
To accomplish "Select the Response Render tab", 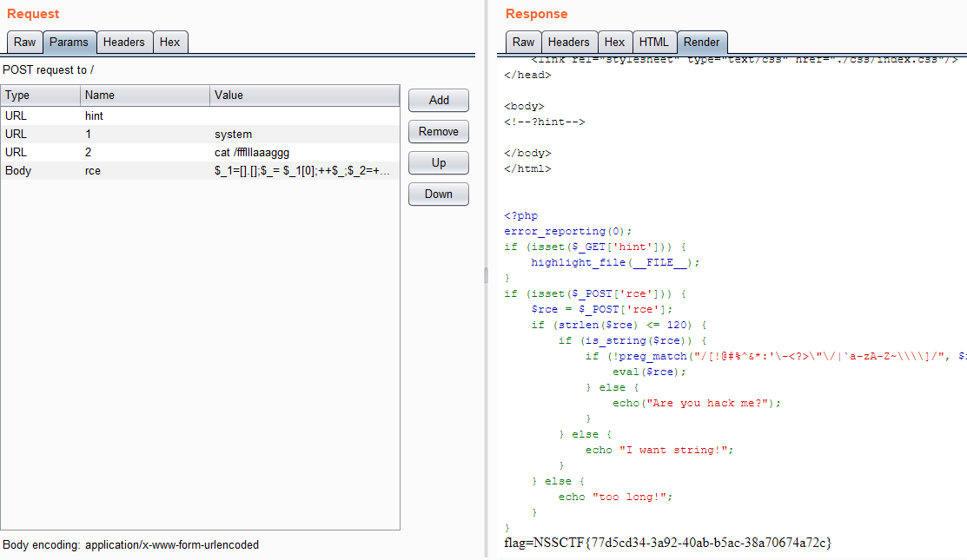I will 701,42.
